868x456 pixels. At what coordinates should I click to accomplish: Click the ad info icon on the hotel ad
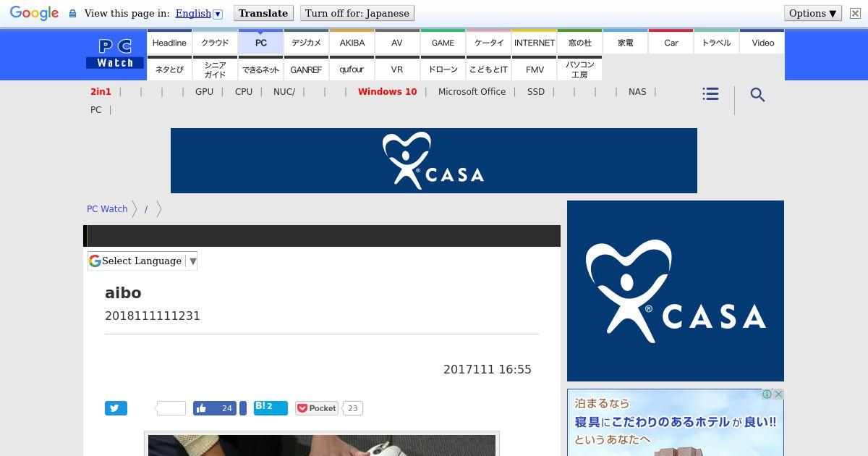pyautogui.click(x=767, y=394)
